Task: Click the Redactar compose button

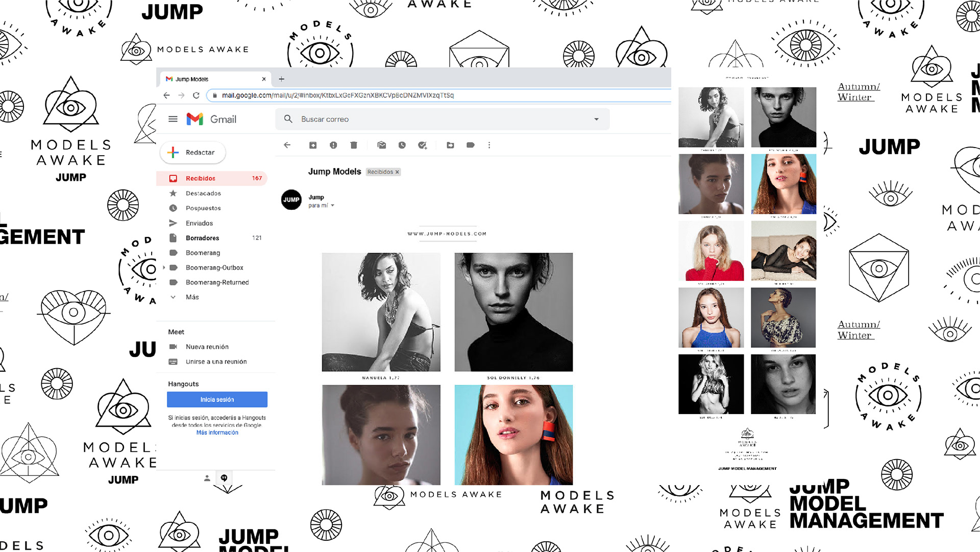Action: coord(193,153)
